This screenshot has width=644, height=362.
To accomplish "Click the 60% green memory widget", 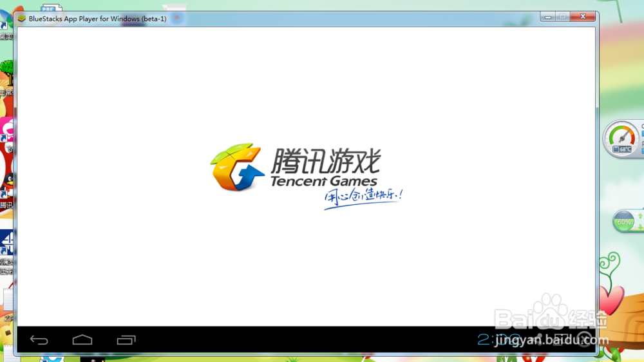I will point(624,222).
